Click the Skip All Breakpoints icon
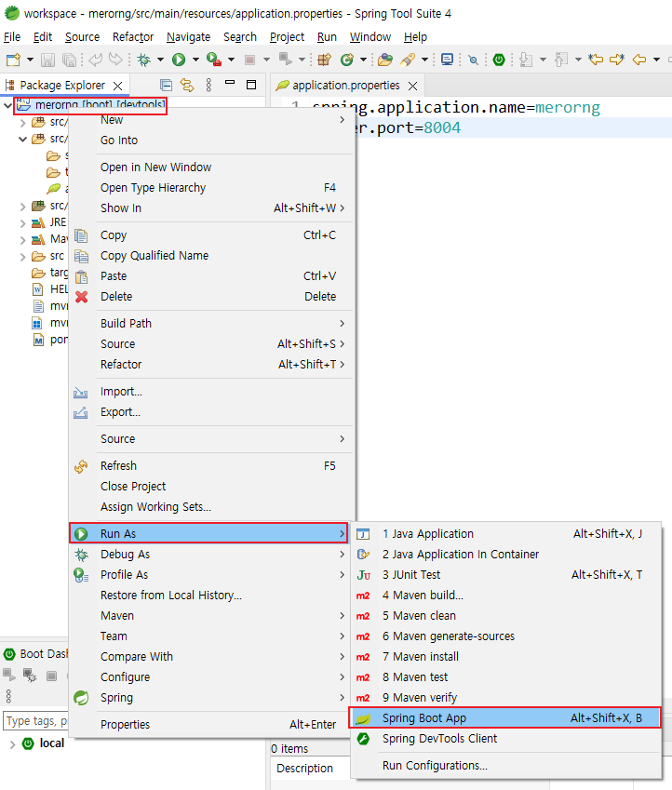Image resolution: width=672 pixels, height=790 pixels. pos(473,60)
